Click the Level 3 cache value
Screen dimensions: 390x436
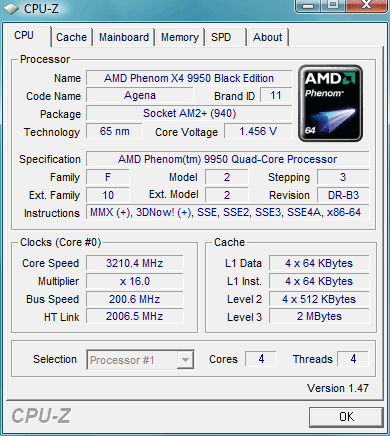point(319,316)
